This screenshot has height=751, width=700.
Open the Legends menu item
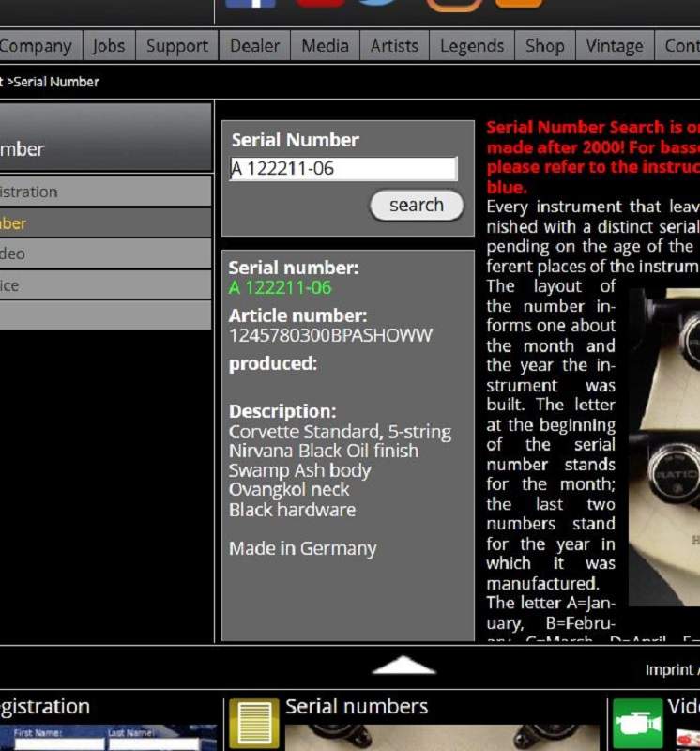click(x=472, y=45)
